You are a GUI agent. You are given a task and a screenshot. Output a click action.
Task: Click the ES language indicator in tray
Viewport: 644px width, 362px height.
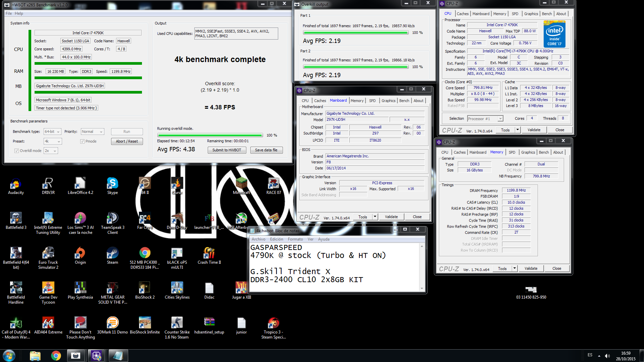pos(590,355)
